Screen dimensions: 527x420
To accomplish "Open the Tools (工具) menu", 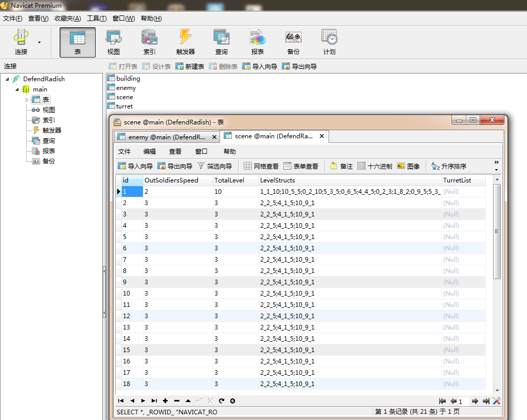I will point(96,19).
